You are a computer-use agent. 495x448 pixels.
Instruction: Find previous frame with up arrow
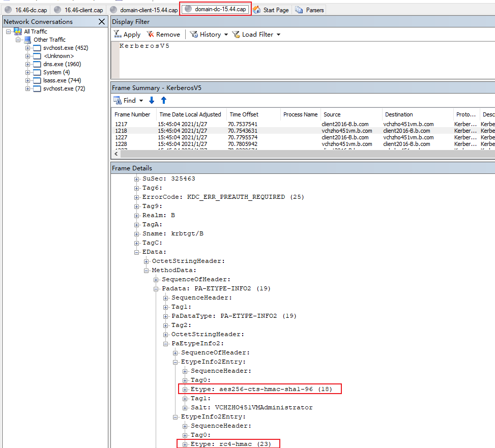pos(163,100)
